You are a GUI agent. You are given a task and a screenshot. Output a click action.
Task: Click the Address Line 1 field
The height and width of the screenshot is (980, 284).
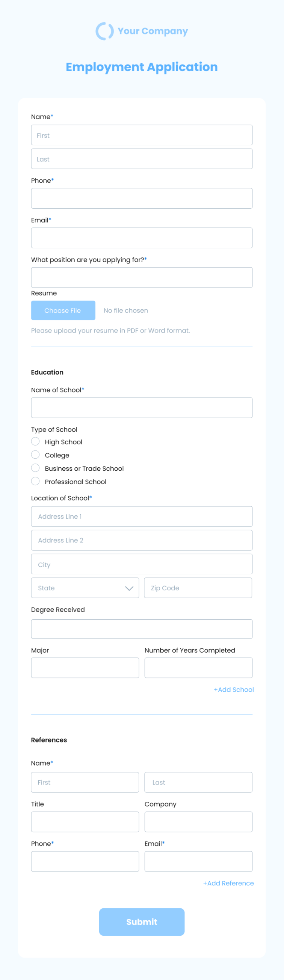pos(142,516)
